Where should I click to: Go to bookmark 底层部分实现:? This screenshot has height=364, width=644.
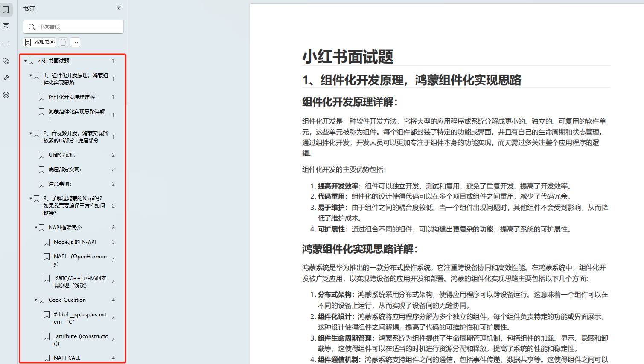coord(65,170)
